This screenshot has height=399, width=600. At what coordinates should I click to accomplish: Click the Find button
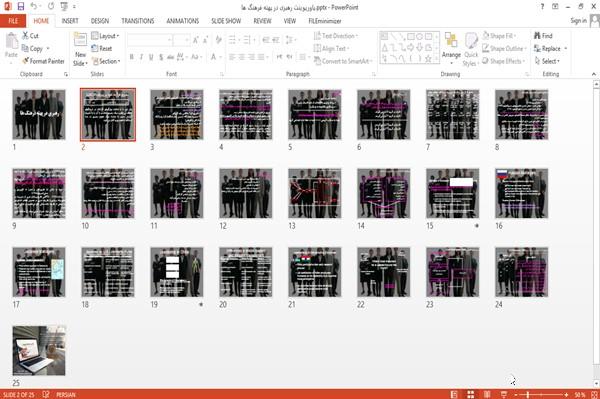[543, 36]
